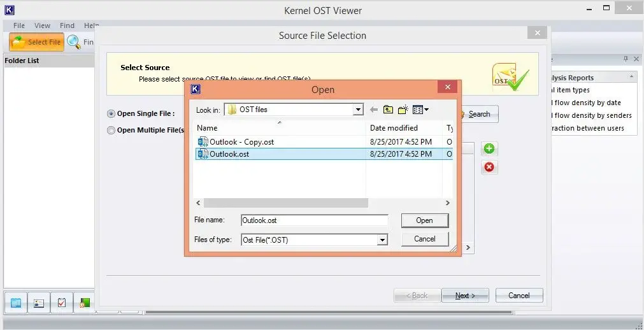Go back to previous folder in Open dialog

click(x=374, y=110)
